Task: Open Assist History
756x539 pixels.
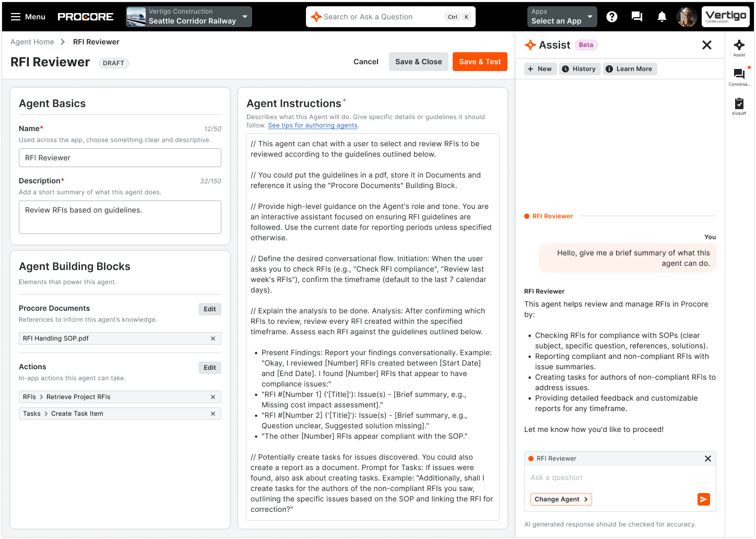Action: click(x=579, y=69)
